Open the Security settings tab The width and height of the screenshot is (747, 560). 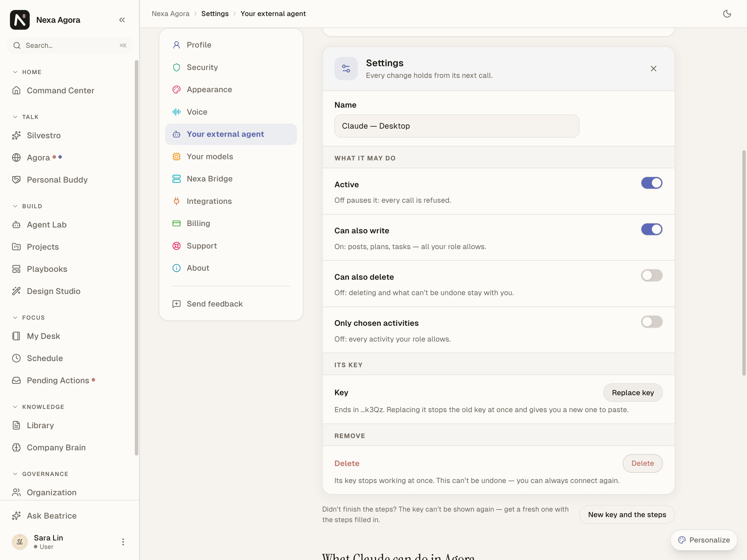click(x=231, y=67)
